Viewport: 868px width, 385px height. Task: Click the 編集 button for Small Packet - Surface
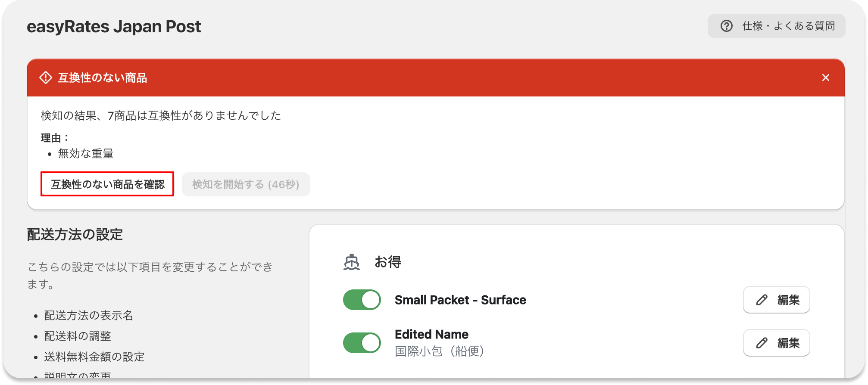[x=776, y=300]
